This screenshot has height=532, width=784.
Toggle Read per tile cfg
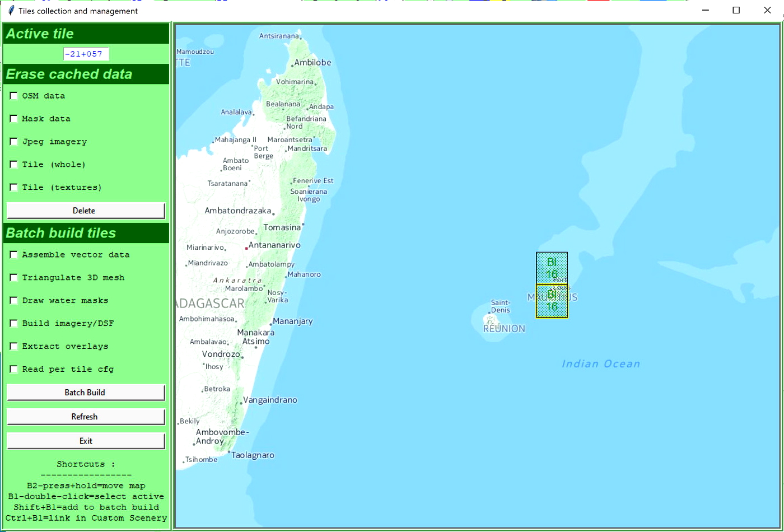pyautogui.click(x=14, y=370)
